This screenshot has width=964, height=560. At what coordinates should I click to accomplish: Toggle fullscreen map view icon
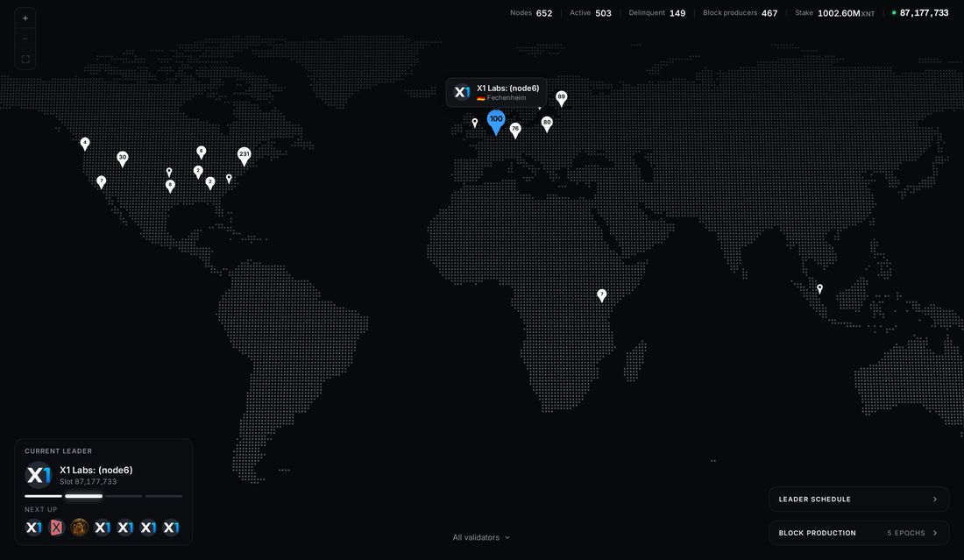25,59
